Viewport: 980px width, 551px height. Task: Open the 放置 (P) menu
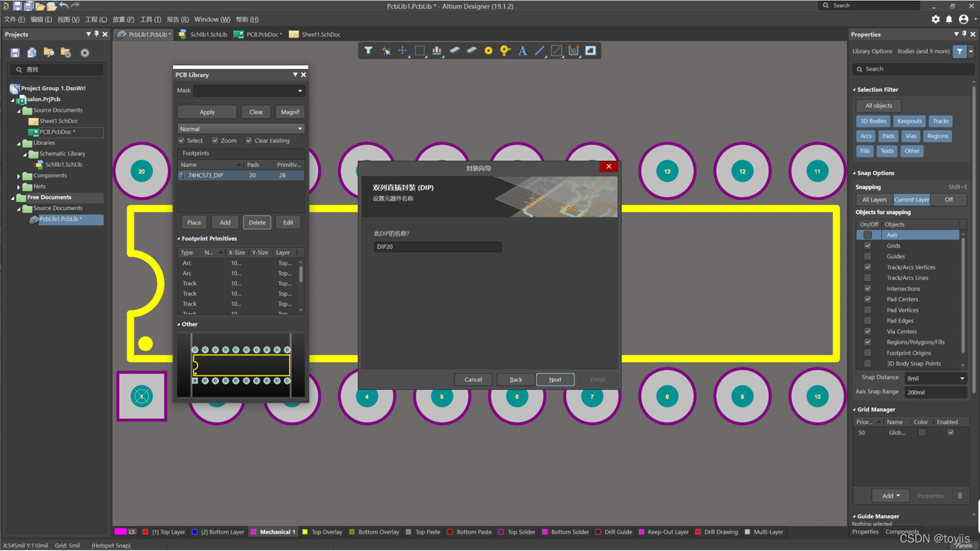(123, 19)
